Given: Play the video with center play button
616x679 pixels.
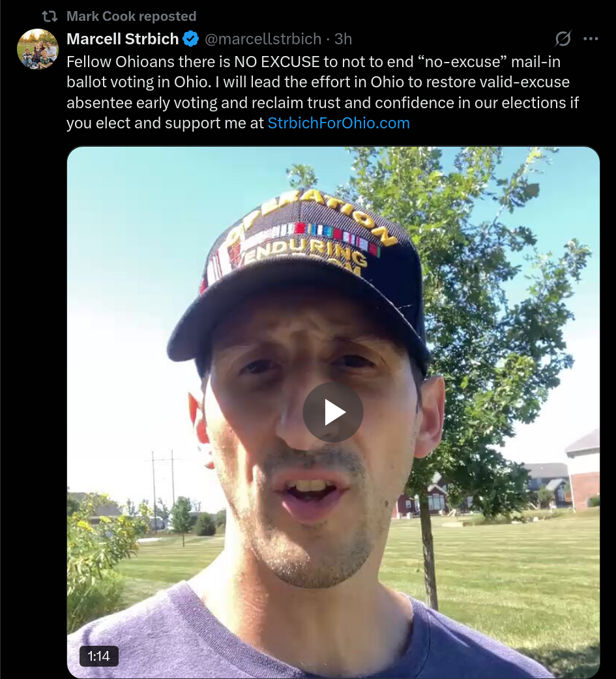Looking at the screenshot, I should pyautogui.click(x=332, y=412).
